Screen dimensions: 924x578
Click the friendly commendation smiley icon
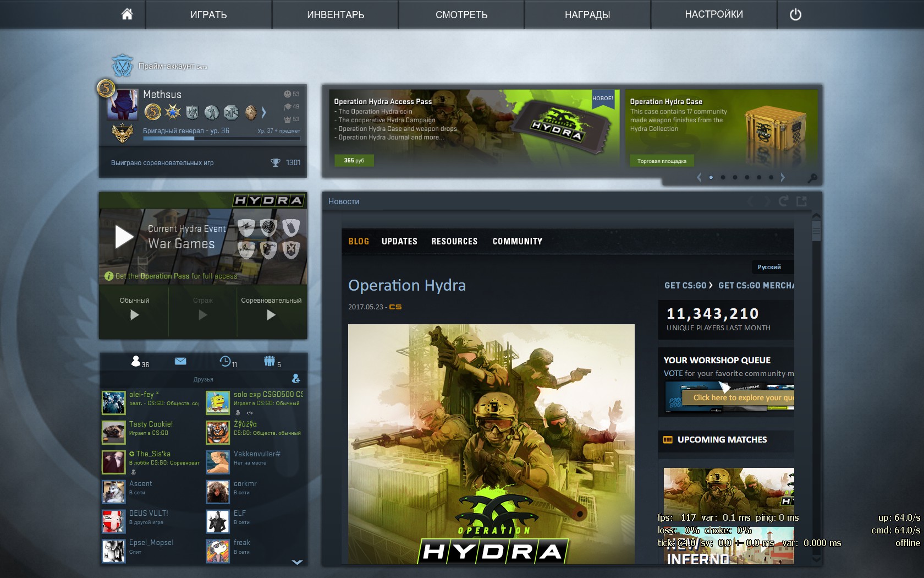[287, 94]
